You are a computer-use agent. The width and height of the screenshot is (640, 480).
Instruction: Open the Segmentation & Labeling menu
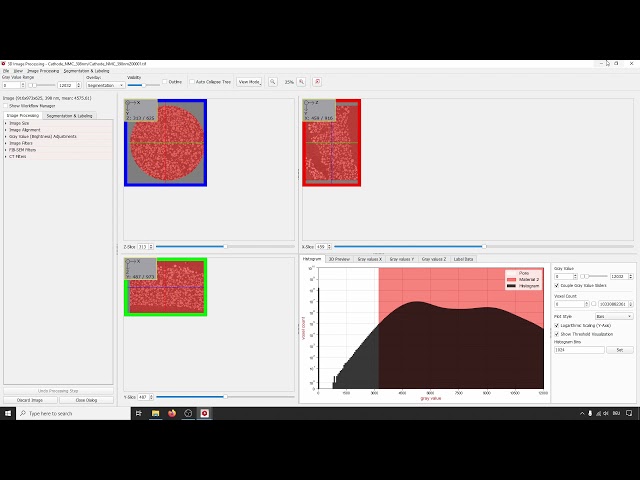point(86,71)
